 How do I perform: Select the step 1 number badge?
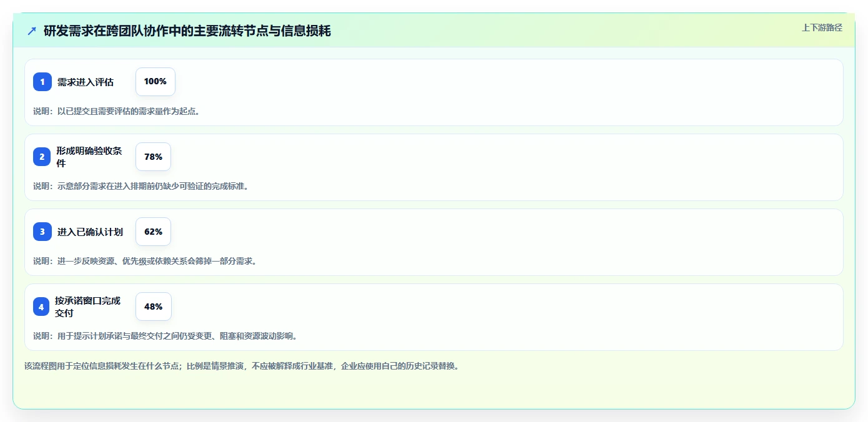42,82
